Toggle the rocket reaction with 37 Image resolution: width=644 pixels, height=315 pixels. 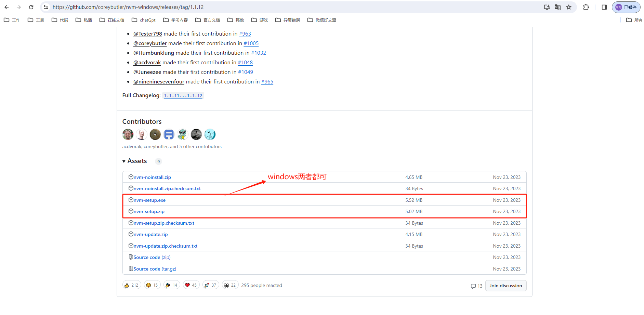pos(210,285)
